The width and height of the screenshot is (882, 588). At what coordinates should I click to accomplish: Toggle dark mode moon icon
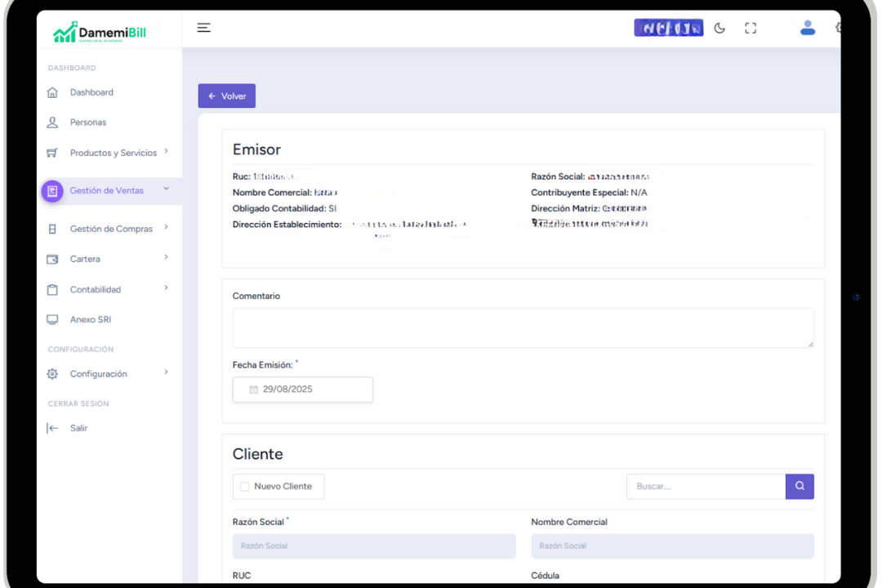click(x=719, y=28)
